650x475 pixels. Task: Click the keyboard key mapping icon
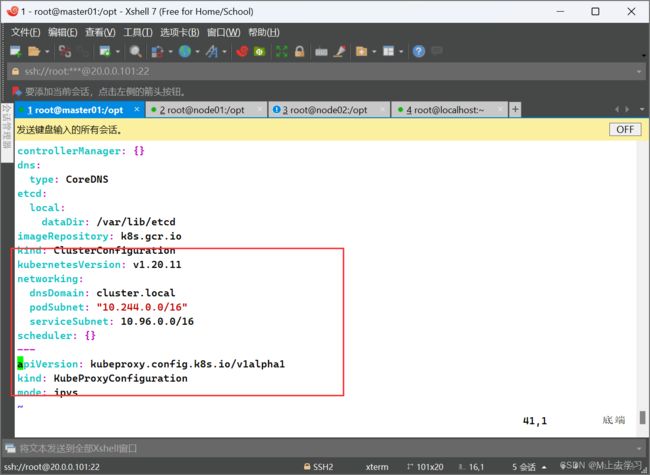click(x=321, y=52)
